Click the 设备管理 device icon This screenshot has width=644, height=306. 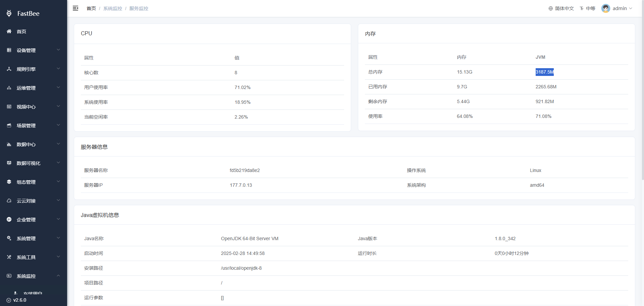pos(9,50)
